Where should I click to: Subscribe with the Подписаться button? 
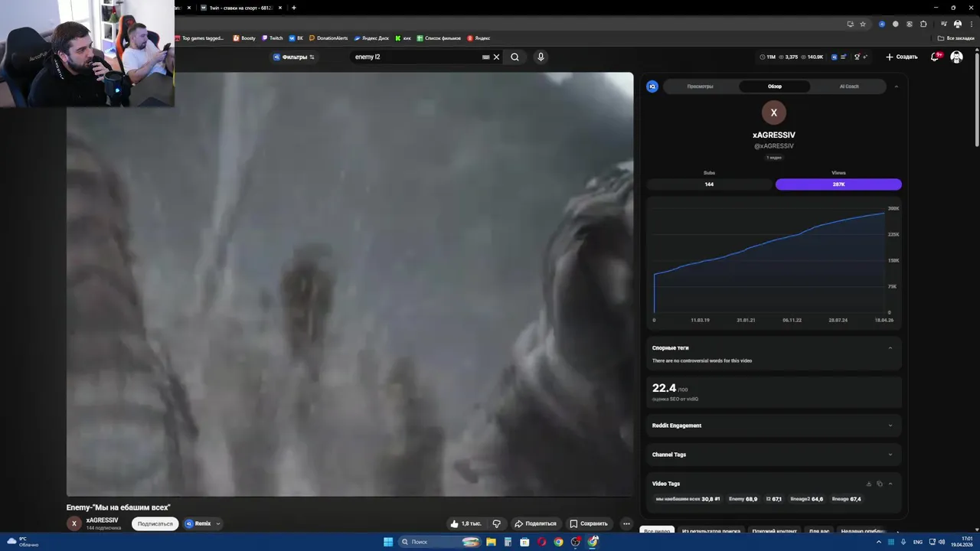[155, 523]
